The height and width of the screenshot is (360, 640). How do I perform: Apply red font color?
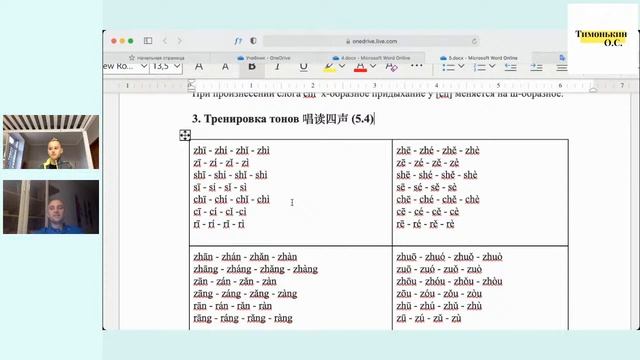click(x=360, y=67)
